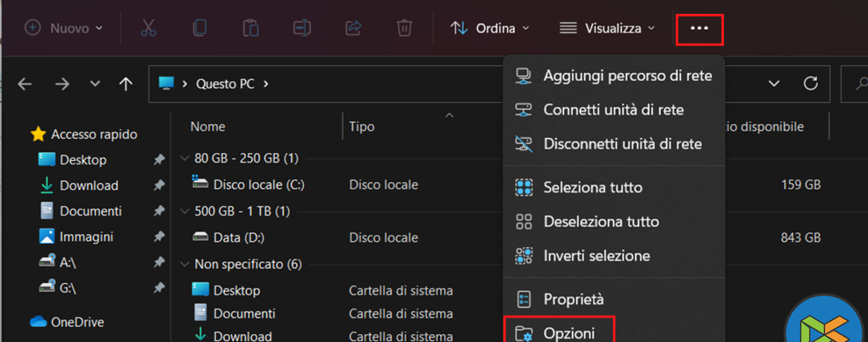The image size is (868, 342).
Task: Open the Ordina sort dropdown
Action: tap(490, 28)
